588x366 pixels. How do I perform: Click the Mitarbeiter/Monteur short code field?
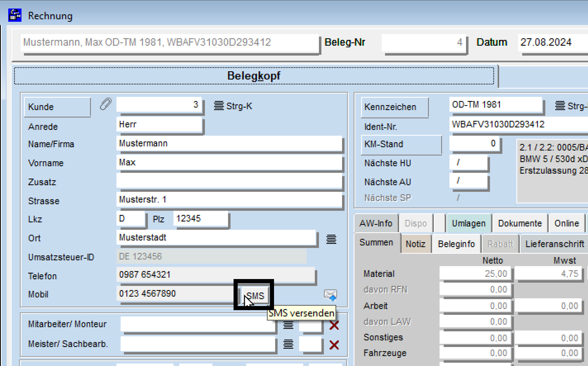point(310,324)
